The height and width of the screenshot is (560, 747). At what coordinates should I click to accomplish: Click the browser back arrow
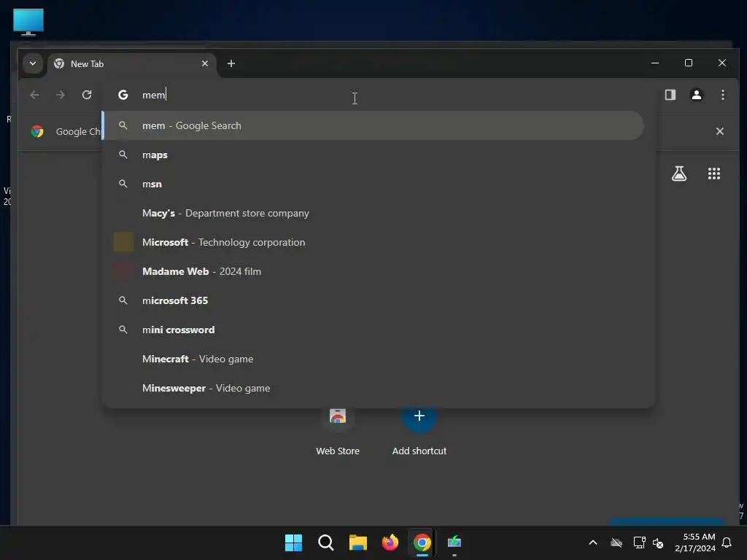coord(34,95)
